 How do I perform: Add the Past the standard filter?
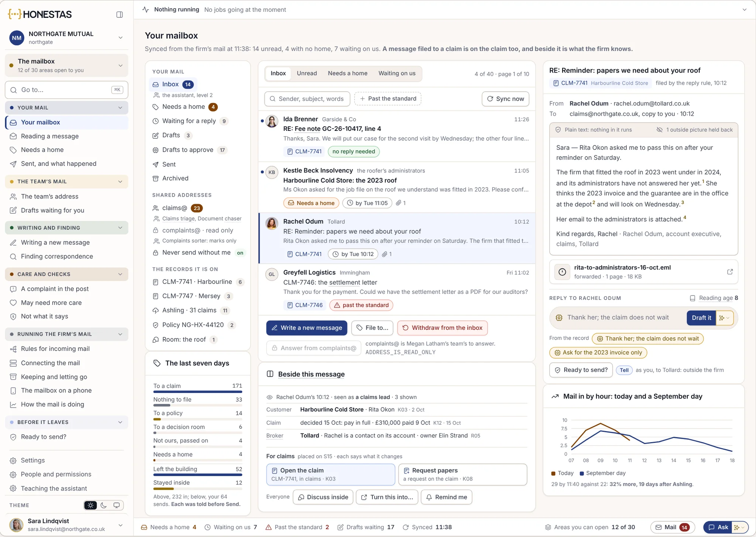[x=388, y=99]
